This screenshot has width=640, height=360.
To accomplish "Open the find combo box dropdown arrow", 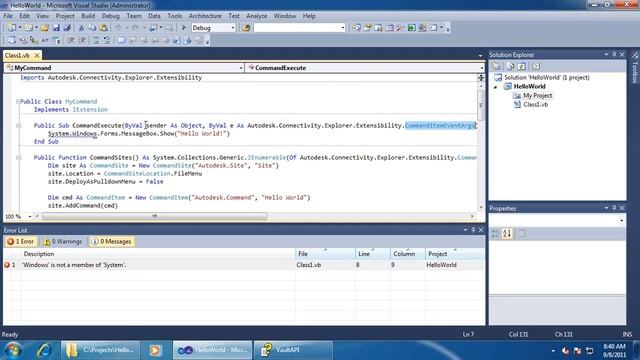I will [342, 28].
